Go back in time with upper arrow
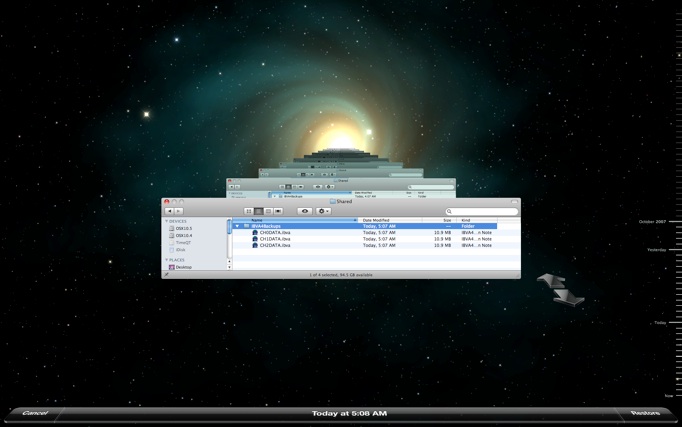 pyautogui.click(x=552, y=280)
